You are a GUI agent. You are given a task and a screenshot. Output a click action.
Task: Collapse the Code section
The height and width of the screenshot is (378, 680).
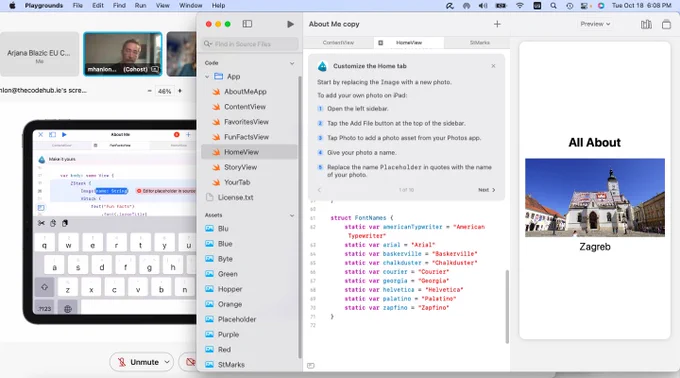[292, 63]
